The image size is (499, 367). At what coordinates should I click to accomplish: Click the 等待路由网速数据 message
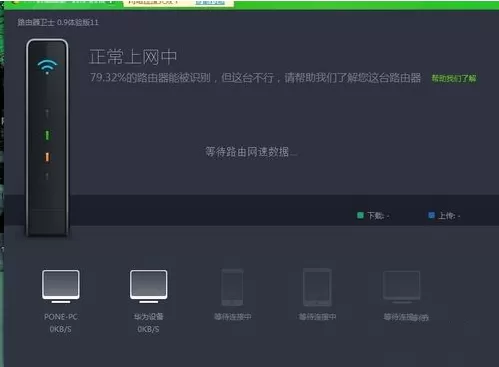point(251,152)
